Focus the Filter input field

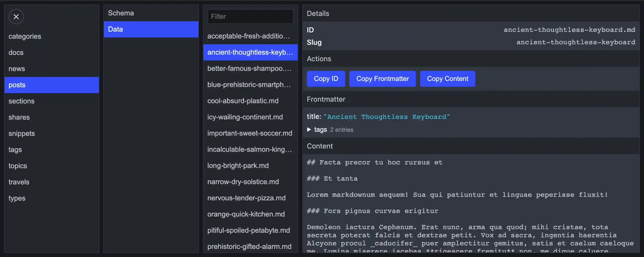tap(250, 16)
